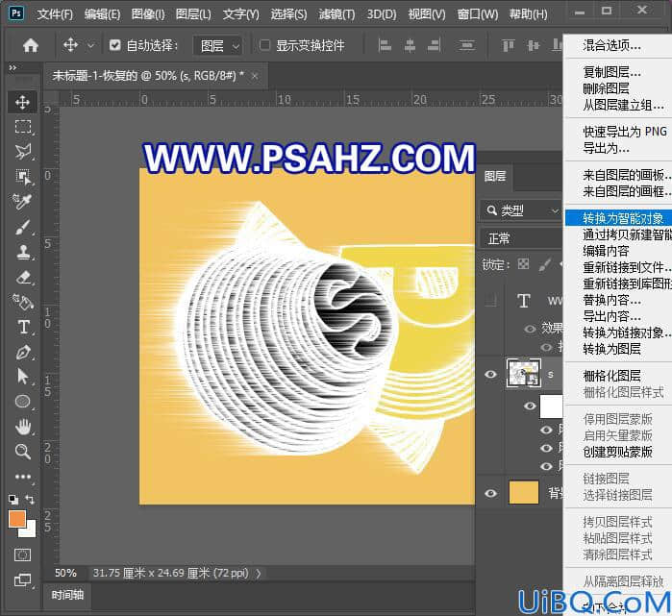
Task: Click distribute vertically icon in options bar
Action: click(x=466, y=45)
